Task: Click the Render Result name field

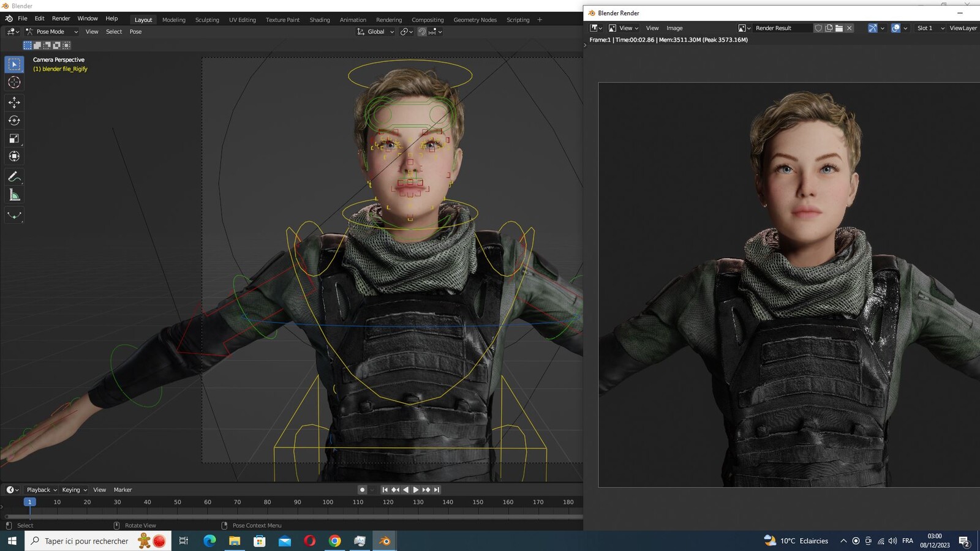Action: (x=783, y=28)
